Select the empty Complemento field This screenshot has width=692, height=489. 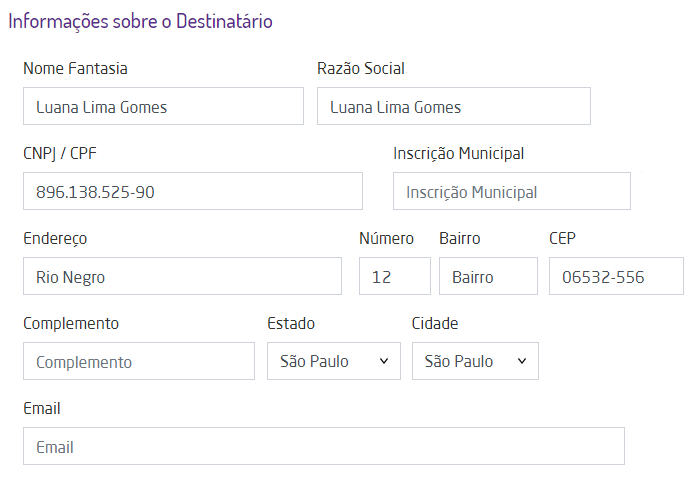point(138,361)
